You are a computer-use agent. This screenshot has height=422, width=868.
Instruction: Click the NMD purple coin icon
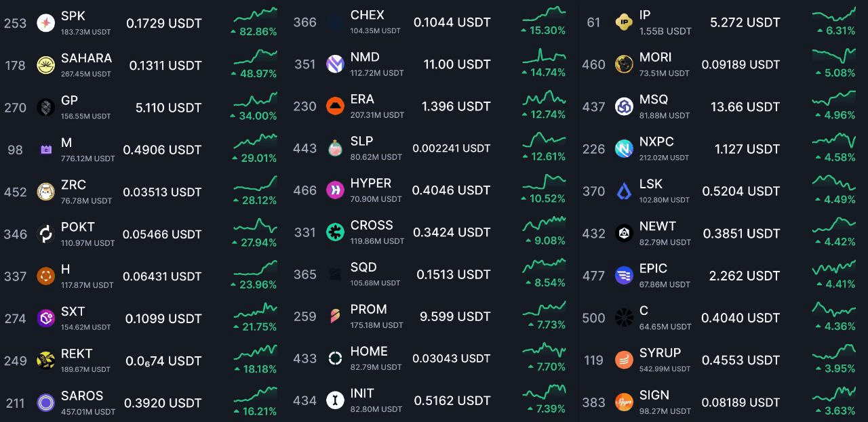335,64
